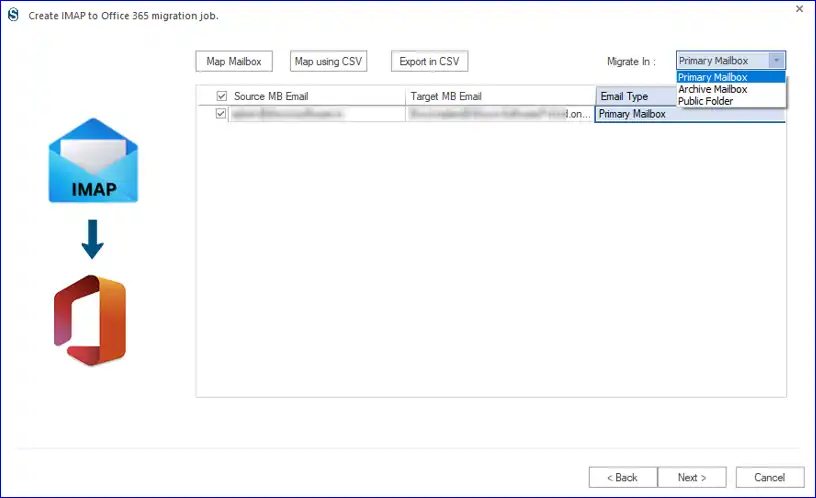Cancel the migration job wizard
Viewport: 816px width, 498px height.
pyautogui.click(x=770, y=477)
